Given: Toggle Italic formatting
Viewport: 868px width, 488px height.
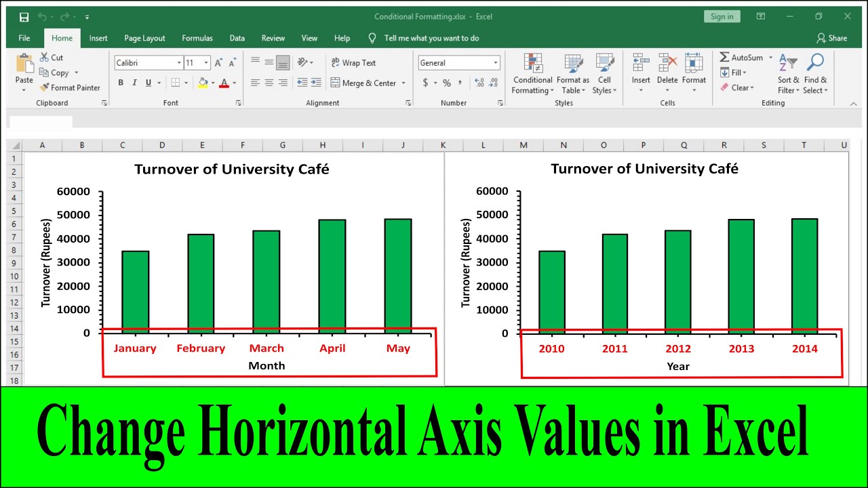Looking at the screenshot, I should [134, 83].
